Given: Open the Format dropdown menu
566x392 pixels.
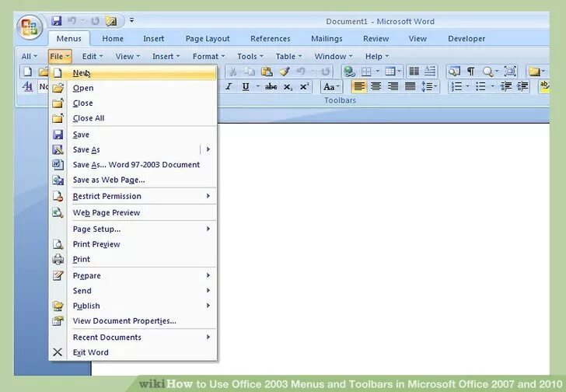Looking at the screenshot, I should [208, 56].
